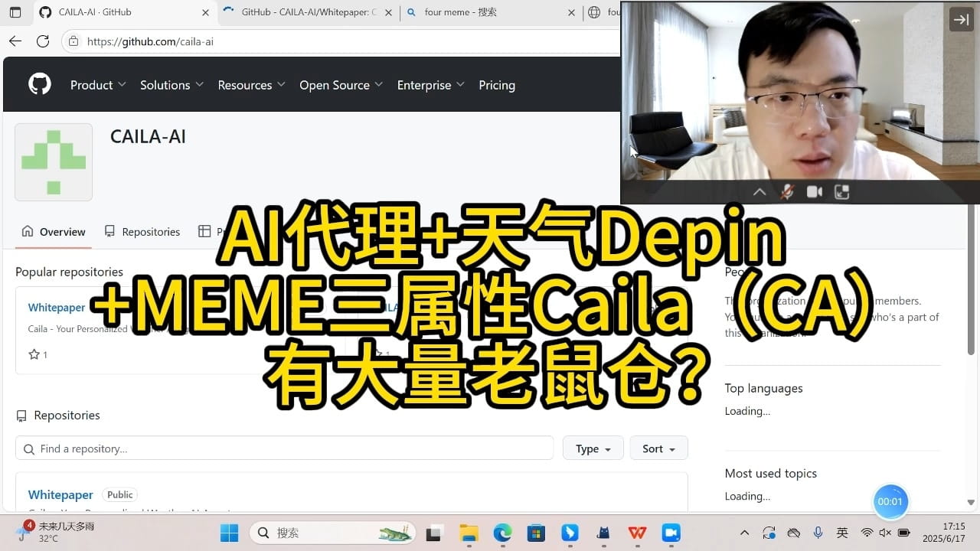Click the CAILA-AI organization avatar

click(x=53, y=161)
